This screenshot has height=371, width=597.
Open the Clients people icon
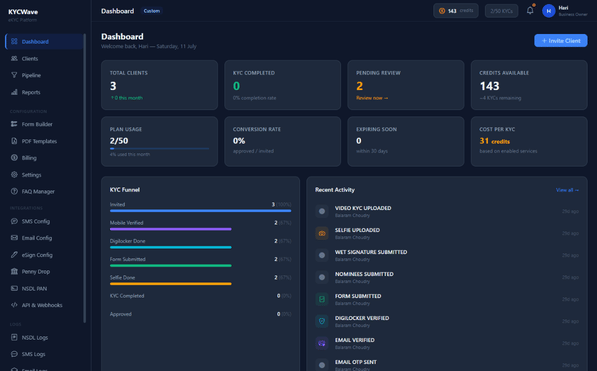tap(14, 58)
